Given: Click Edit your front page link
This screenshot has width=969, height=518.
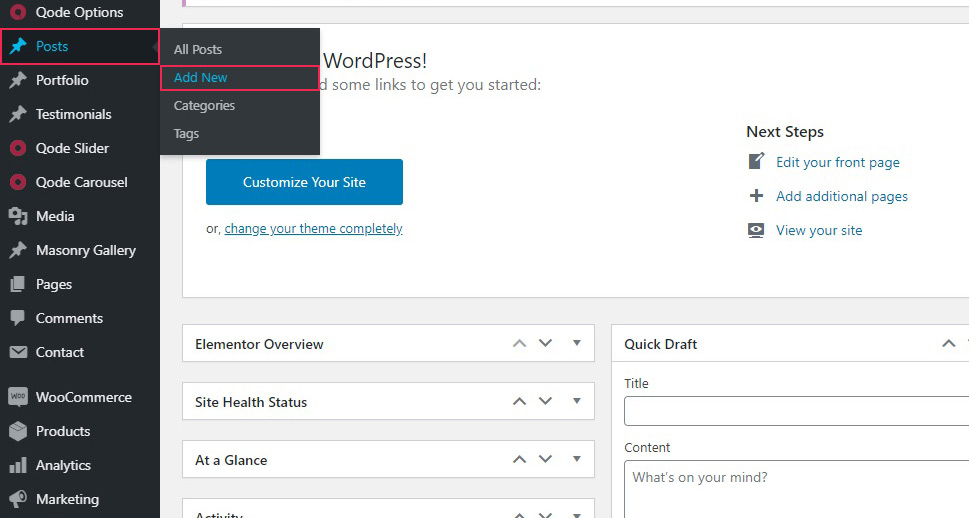Looking at the screenshot, I should pyautogui.click(x=837, y=162).
